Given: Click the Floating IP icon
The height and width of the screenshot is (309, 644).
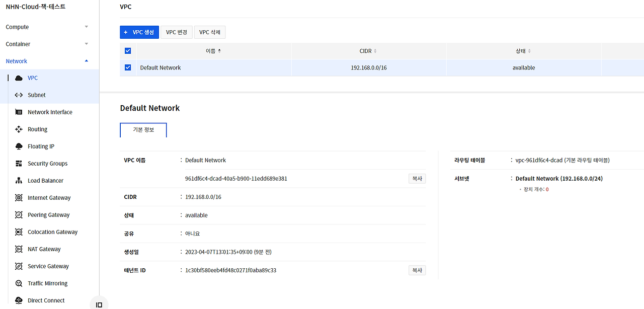Looking at the screenshot, I should pyautogui.click(x=19, y=146).
